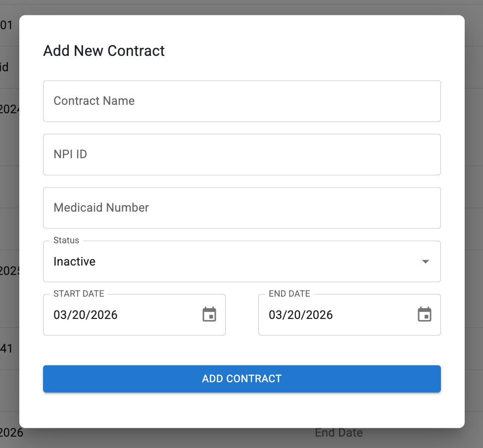Screen dimensions: 483x448
Task: Open the End Date calendar picker icon
Action: pyautogui.click(x=425, y=314)
